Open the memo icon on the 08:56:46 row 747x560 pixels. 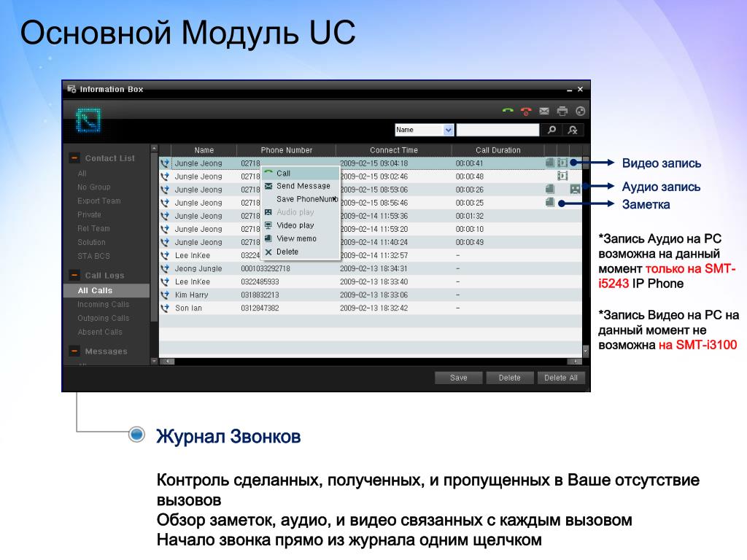(550, 203)
